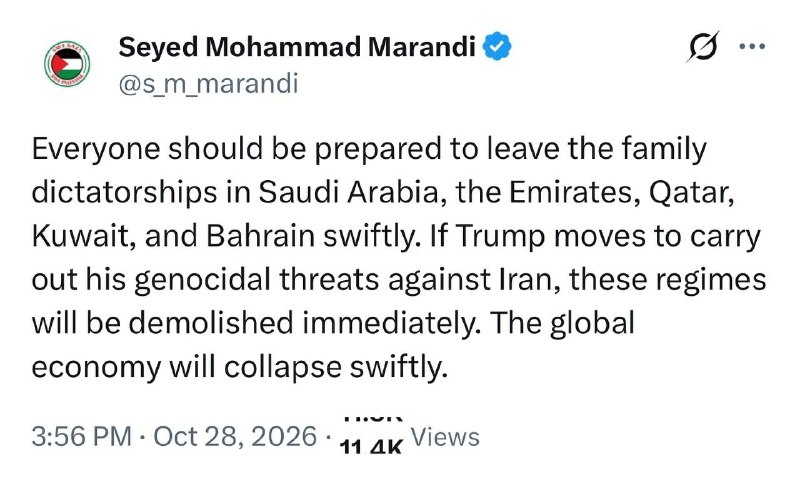Click the Grok slashed-circle icon

click(703, 46)
